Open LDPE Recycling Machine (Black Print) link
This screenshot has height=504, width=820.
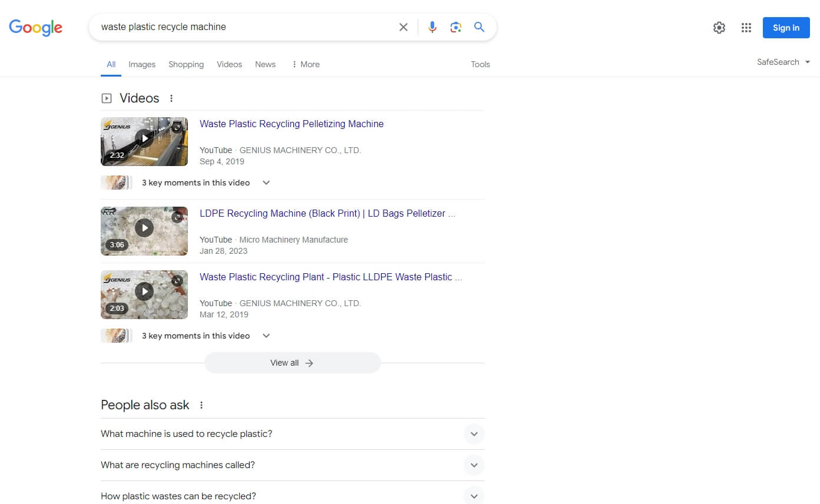tap(328, 213)
